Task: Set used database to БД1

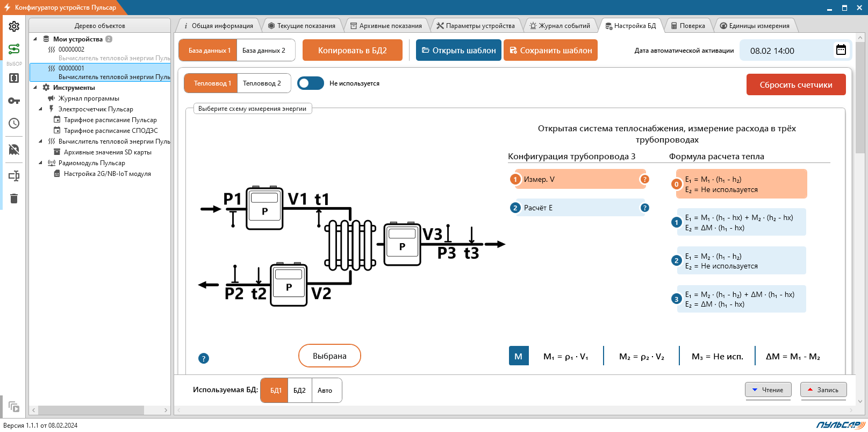Action: (274, 391)
